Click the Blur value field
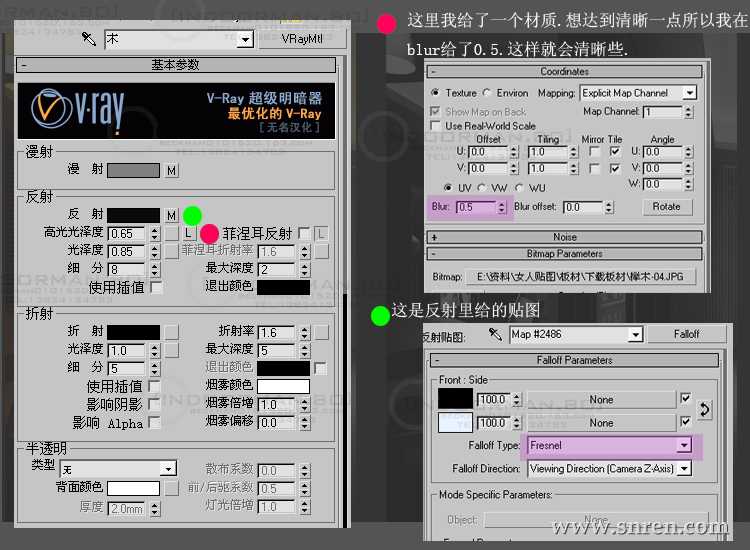This screenshot has height=550, width=750. (x=476, y=207)
